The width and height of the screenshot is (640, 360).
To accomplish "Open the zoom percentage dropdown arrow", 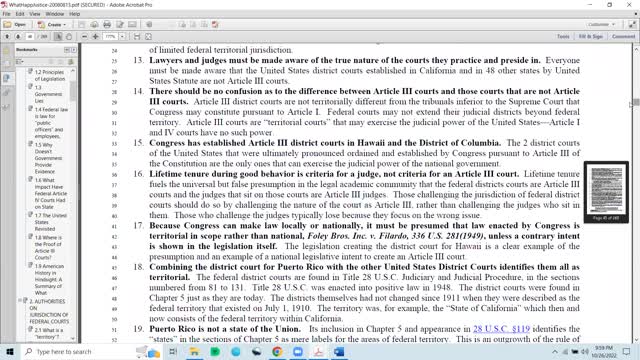I will (x=122, y=37).
